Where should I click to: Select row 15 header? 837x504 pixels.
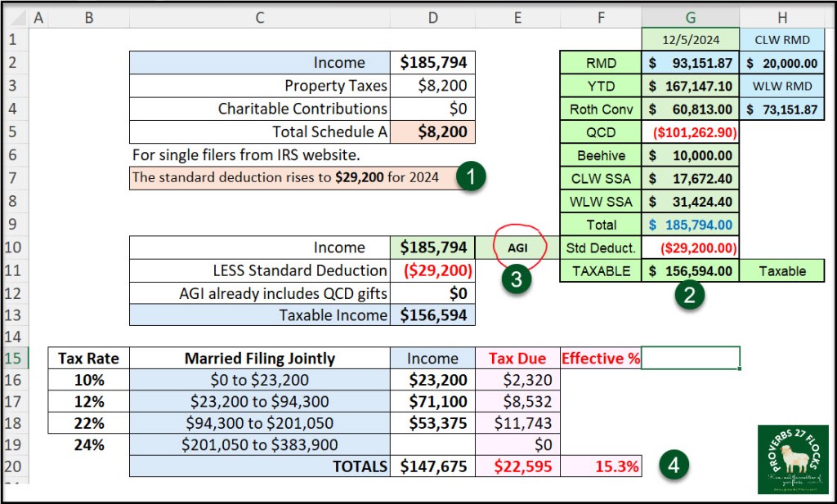tap(16, 358)
